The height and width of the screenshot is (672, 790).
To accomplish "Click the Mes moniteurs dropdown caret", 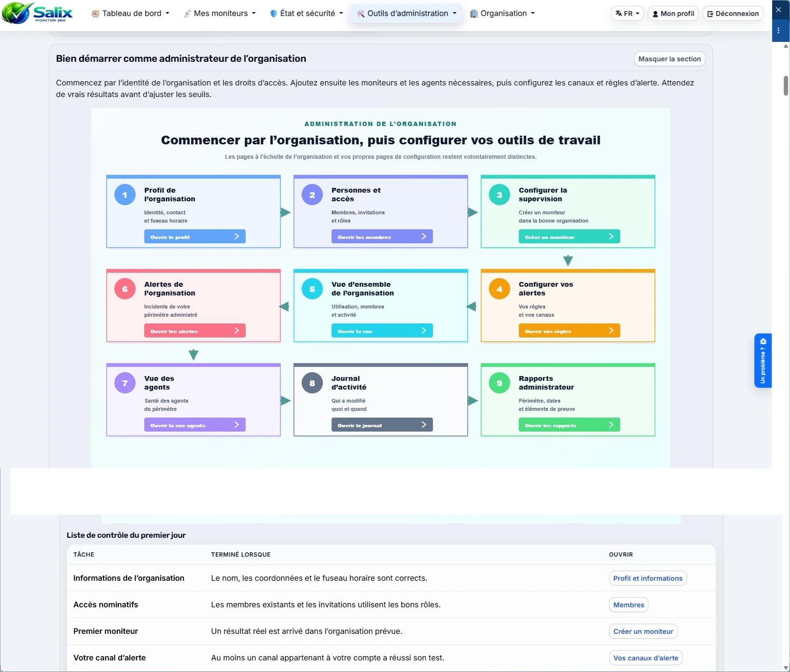I will 254,14.
